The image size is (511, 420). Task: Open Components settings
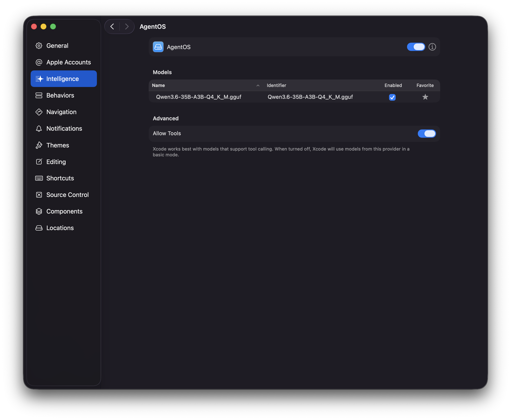64,211
